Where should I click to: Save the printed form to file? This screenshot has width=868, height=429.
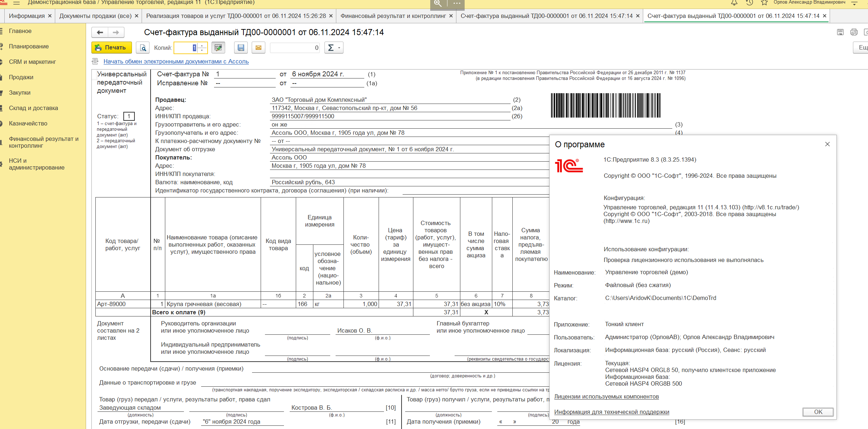pyautogui.click(x=241, y=48)
